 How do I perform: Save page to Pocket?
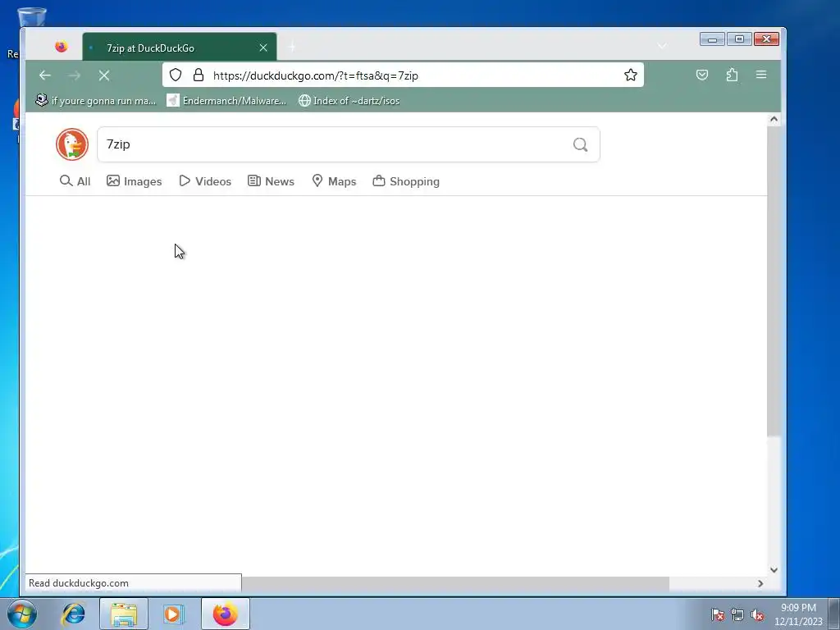coord(702,75)
